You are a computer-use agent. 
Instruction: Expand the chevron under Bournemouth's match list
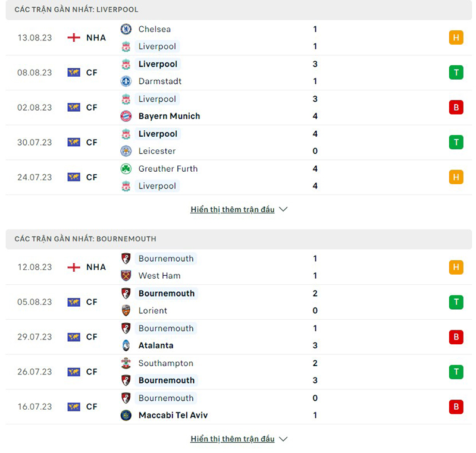click(283, 439)
